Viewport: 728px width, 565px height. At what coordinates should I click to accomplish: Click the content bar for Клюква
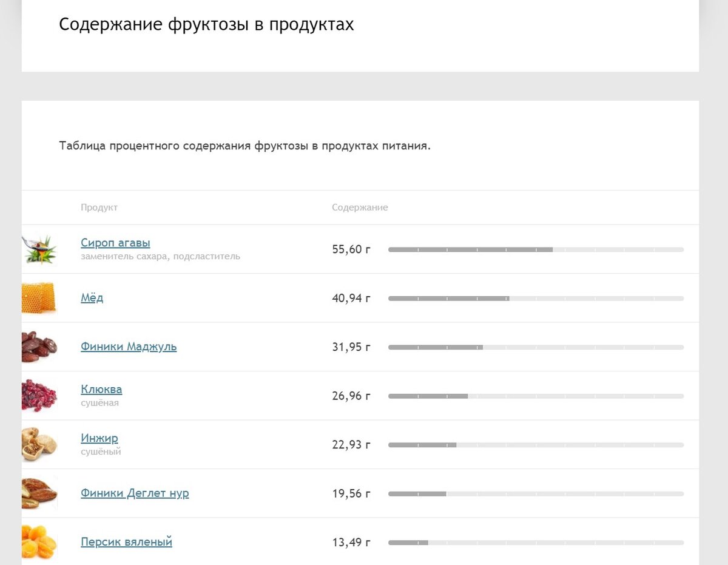[x=536, y=396]
